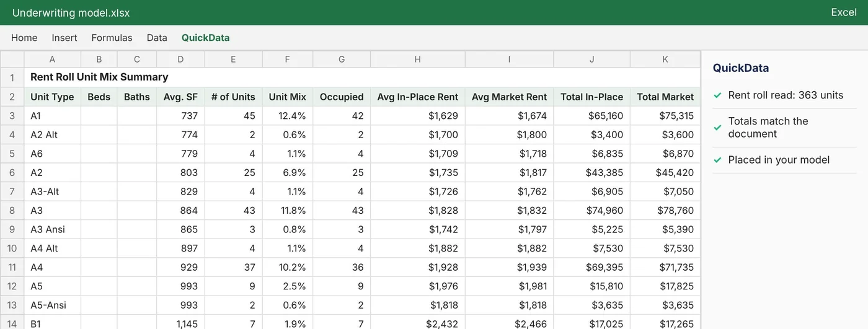
Task: Click unit type cell 'A3 Ansi'
Action: point(52,229)
